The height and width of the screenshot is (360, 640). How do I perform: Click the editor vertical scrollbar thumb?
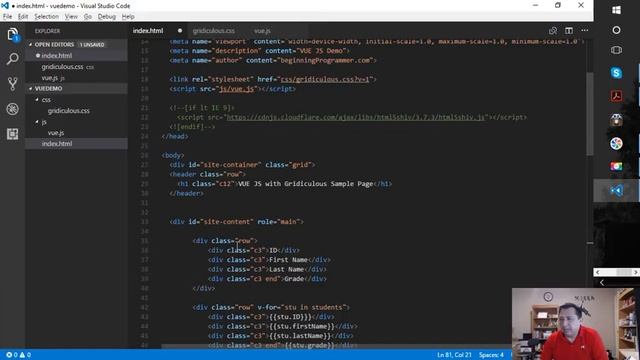(590, 113)
